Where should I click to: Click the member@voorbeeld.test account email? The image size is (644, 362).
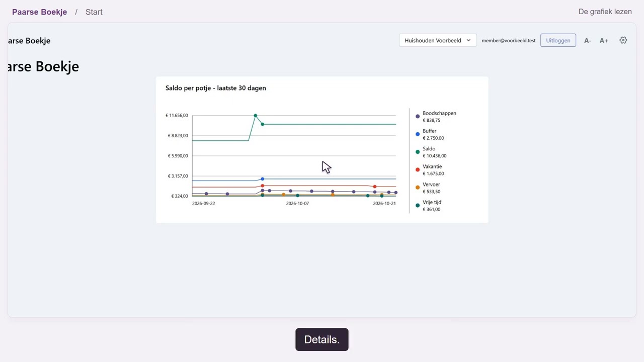tap(509, 40)
